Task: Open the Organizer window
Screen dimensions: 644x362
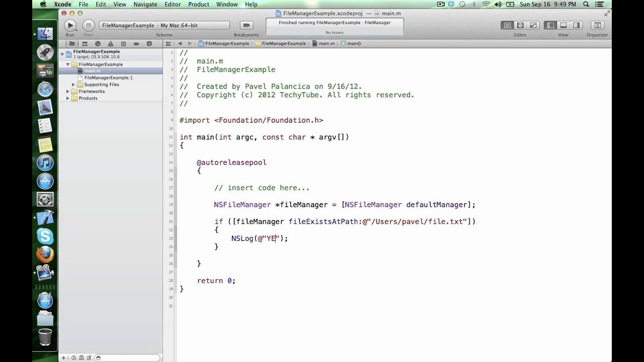Action: coord(597,25)
